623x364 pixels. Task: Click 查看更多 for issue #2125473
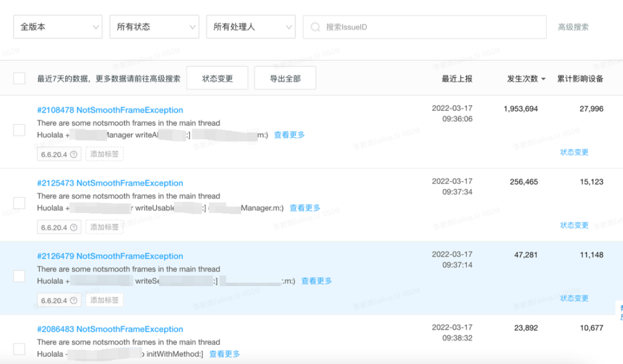tap(305, 208)
